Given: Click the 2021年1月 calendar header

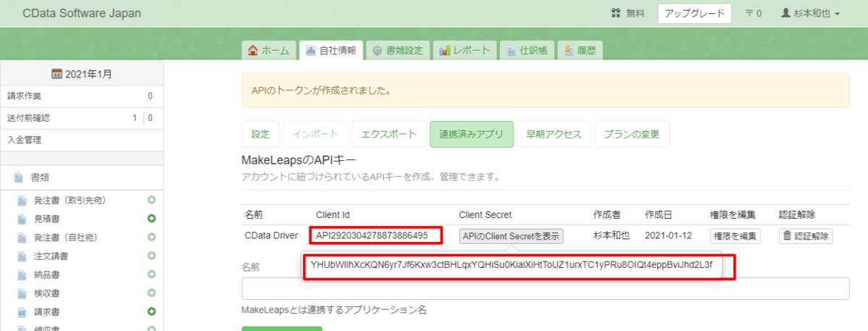Looking at the screenshot, I should 82,74.
